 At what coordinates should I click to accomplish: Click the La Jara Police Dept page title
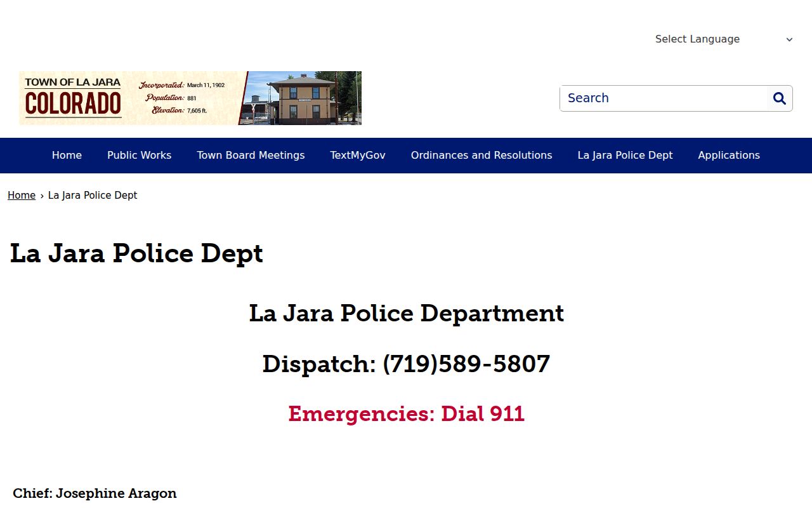click(136, 253)
